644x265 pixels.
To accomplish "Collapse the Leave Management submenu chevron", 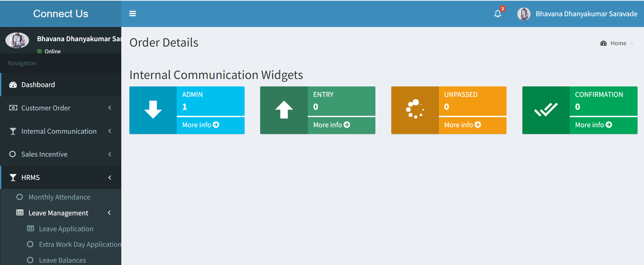I will [x=109, y=213].
